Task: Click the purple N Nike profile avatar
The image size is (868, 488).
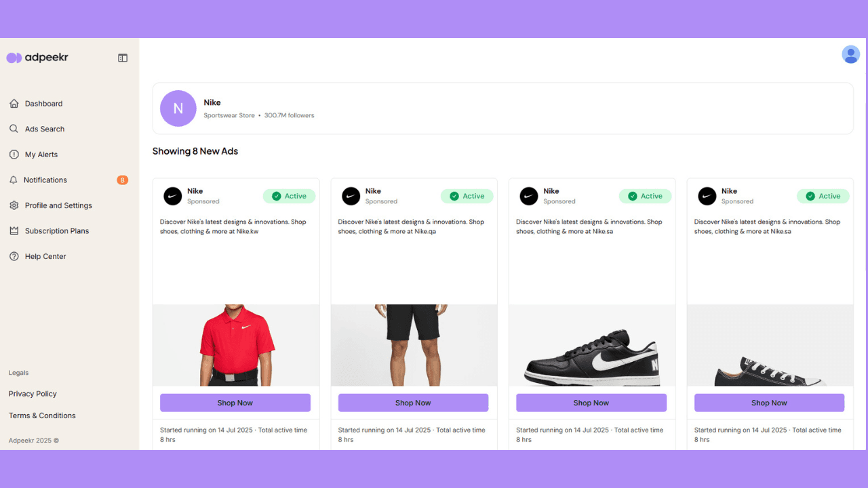Action: [x=178, y=108]
